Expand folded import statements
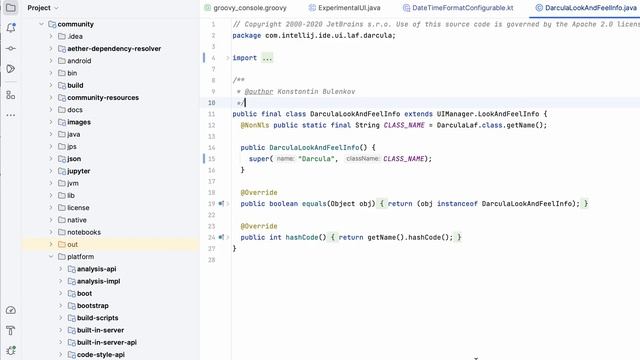The width and height of the screenshot is (640, 360). point(228,58)
